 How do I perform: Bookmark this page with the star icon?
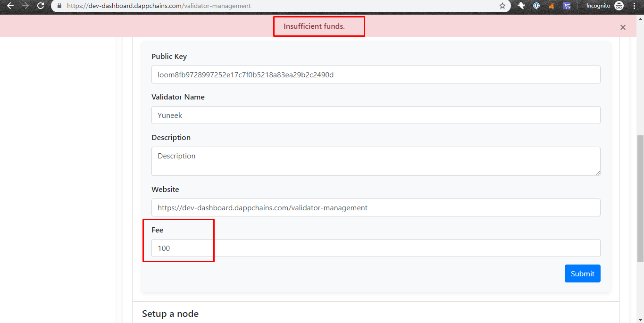click(502, 6)
